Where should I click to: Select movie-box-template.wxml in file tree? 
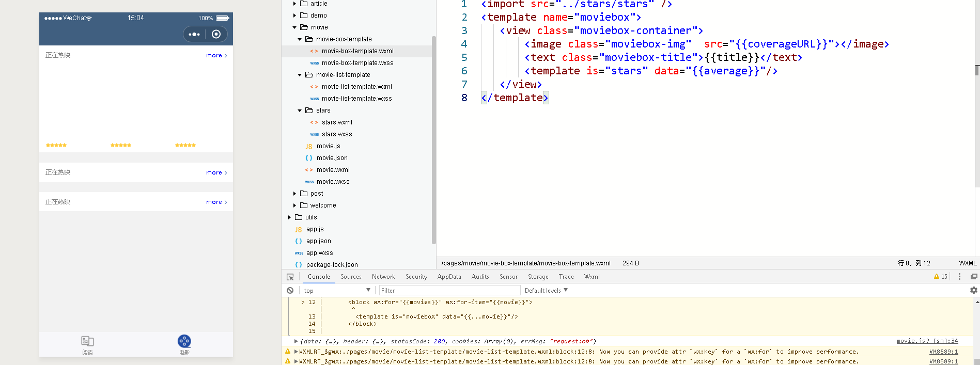[357, 51]
